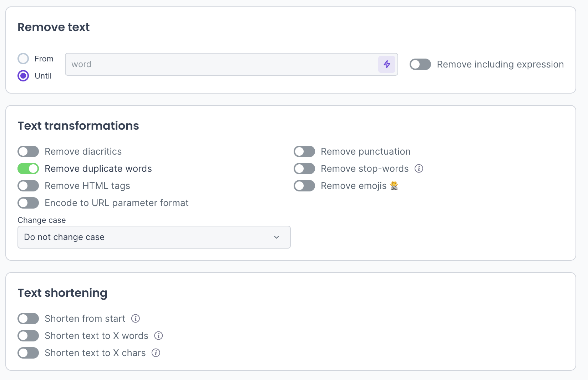Image resolution: width=588 pixels, height=380 pixels.
Task: Select the From radio button
Action: pos(24,59)
